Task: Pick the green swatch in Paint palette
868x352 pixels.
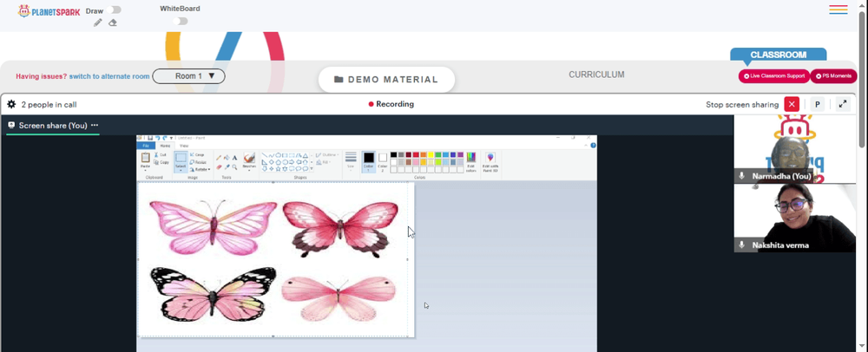Action: (x=437, y=154)
